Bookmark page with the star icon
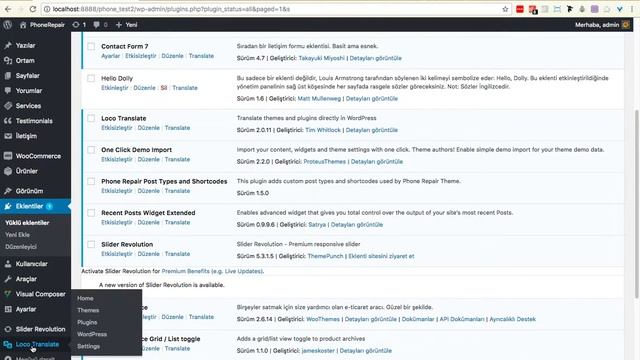The height and width of the screenshot is (360, 640). coord(505,9)
